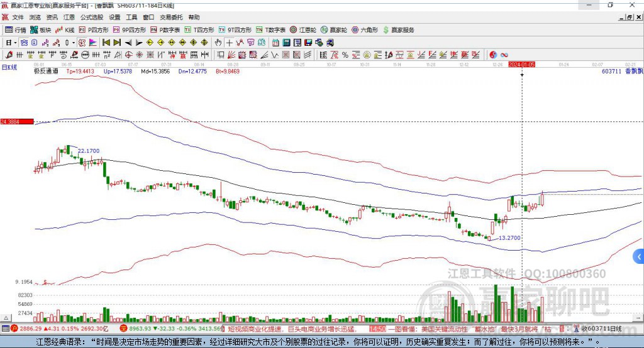Click first yellow diamond arrow icon
The height and width of the screenshot is (348, 644).
click(x=150, y=43)
